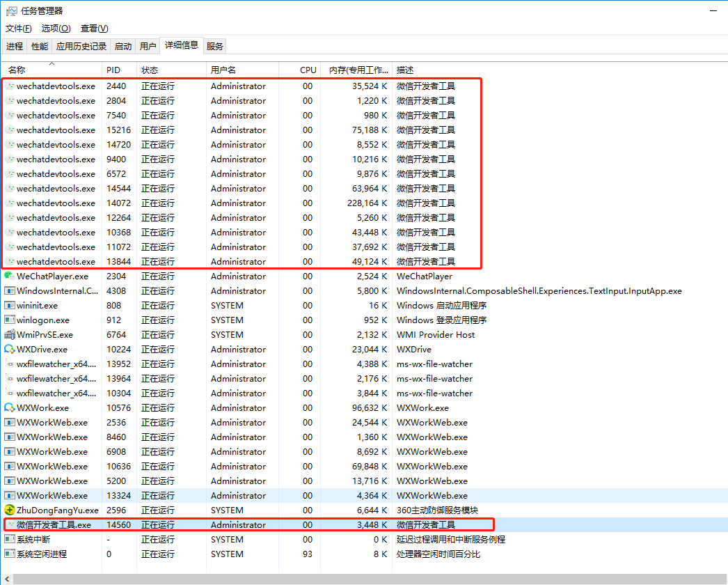Image resolution: width=728 pixels, height=585 pixels.
Task: Select description 处理器空闲时间百分比
Action: tap(438, 554)
